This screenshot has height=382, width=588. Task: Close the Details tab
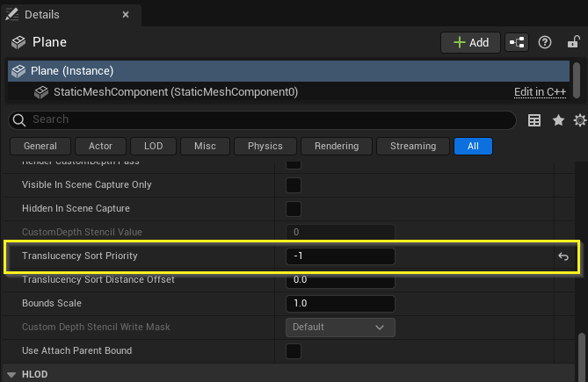click(x=126, y=15)
